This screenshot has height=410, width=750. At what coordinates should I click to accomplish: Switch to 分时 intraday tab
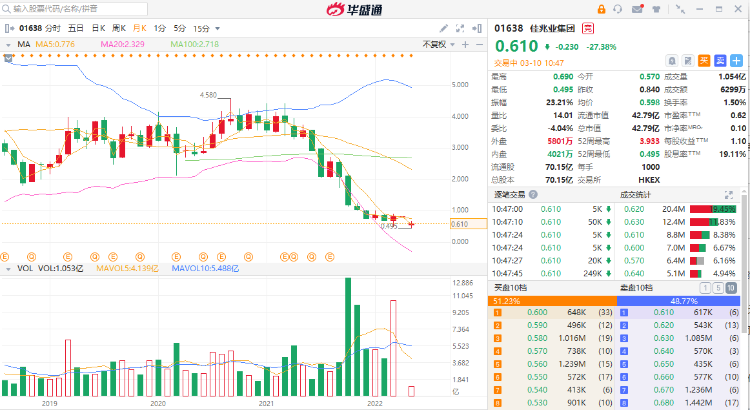pos(53,28)
